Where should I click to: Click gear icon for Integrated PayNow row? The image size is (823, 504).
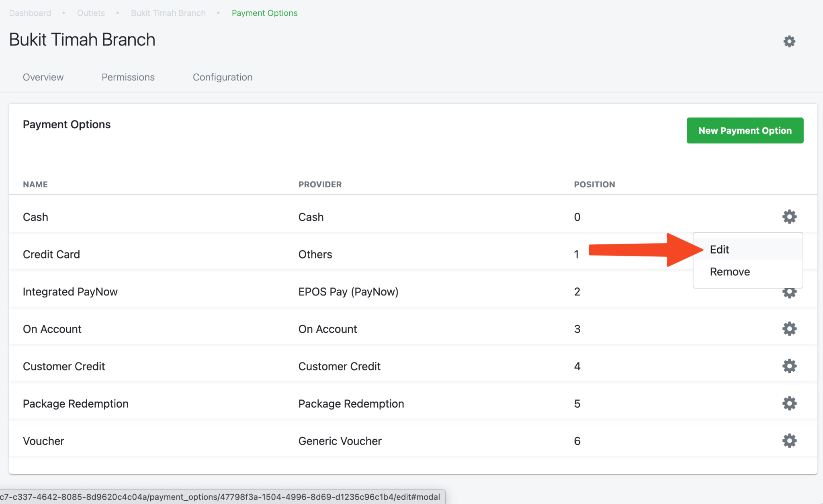pos(789,294)
